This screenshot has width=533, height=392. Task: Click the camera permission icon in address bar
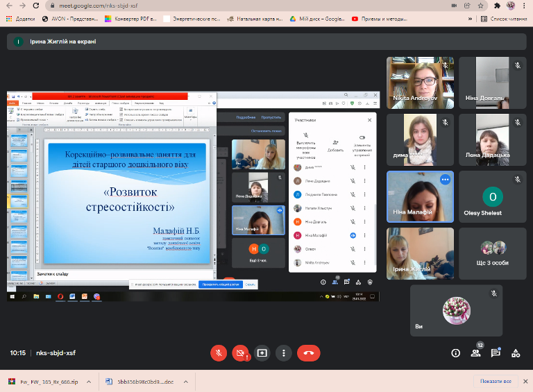454,6
